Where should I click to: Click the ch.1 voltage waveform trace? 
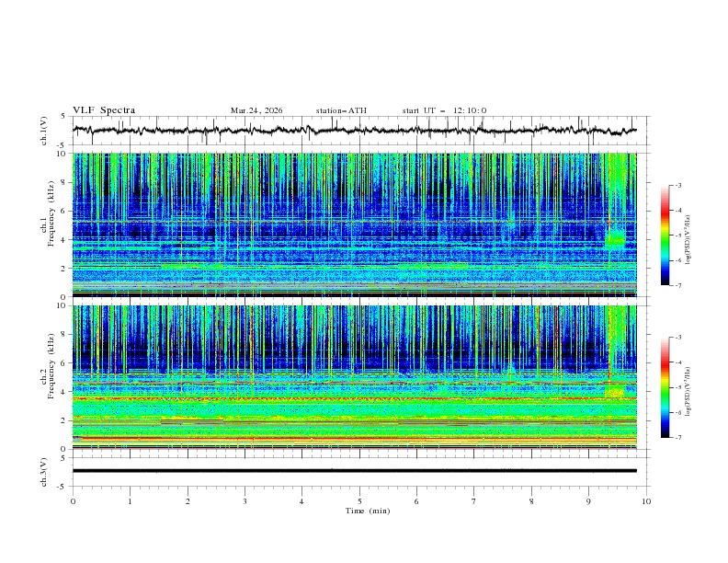click(x=354, y=131)
